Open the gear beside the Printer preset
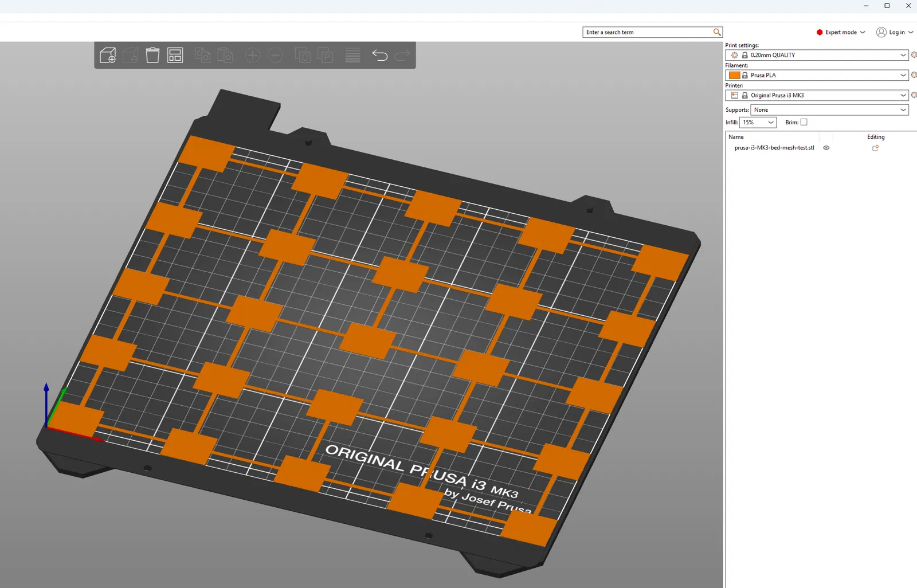The image size is (917, 588). 914,95
